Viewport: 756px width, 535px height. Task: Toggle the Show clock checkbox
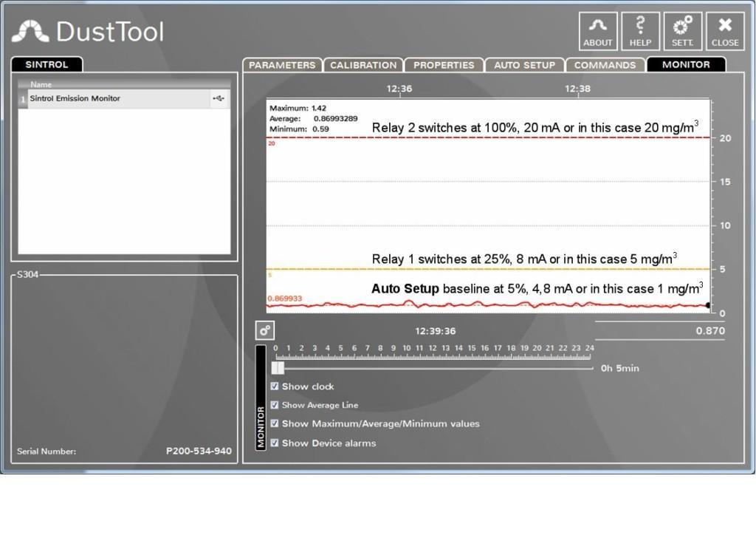tap(275, 386)
